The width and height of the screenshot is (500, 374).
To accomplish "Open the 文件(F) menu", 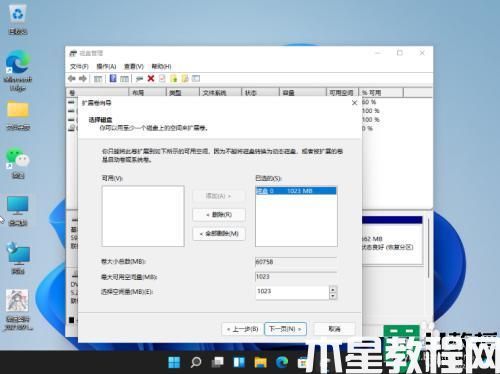I will (79, 66).
